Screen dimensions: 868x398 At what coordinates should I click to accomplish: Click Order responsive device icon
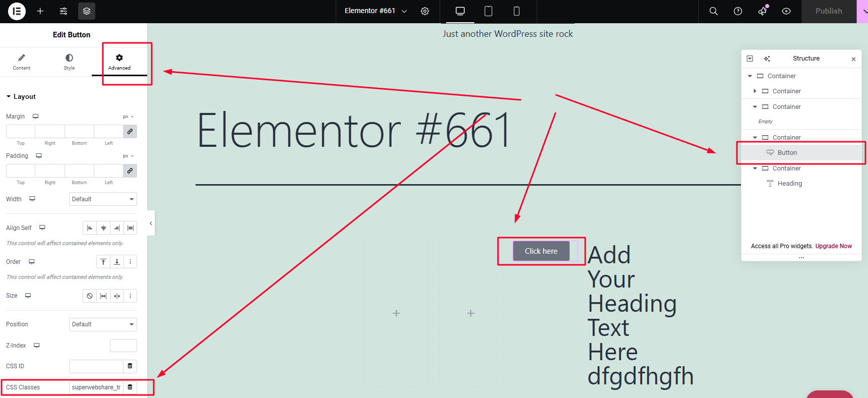tap(32, 261)
